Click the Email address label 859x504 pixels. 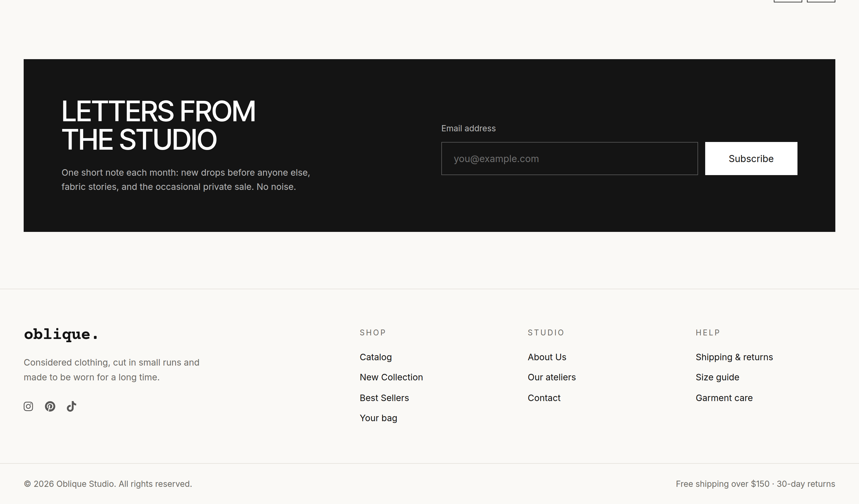pos(468,128)
